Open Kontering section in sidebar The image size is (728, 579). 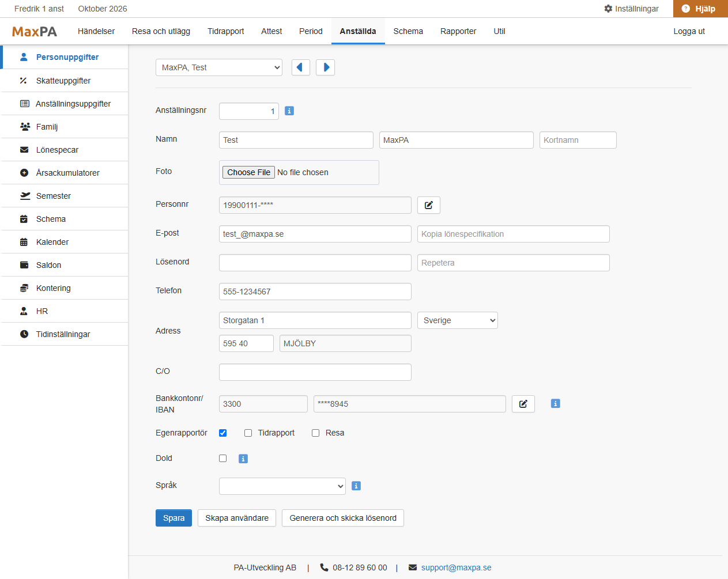[x=64, y=288]
